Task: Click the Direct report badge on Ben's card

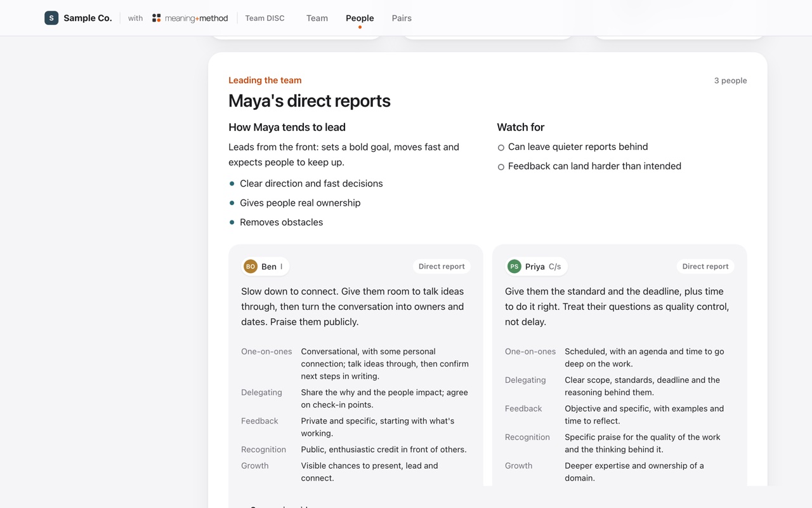Action: (442, 266)
